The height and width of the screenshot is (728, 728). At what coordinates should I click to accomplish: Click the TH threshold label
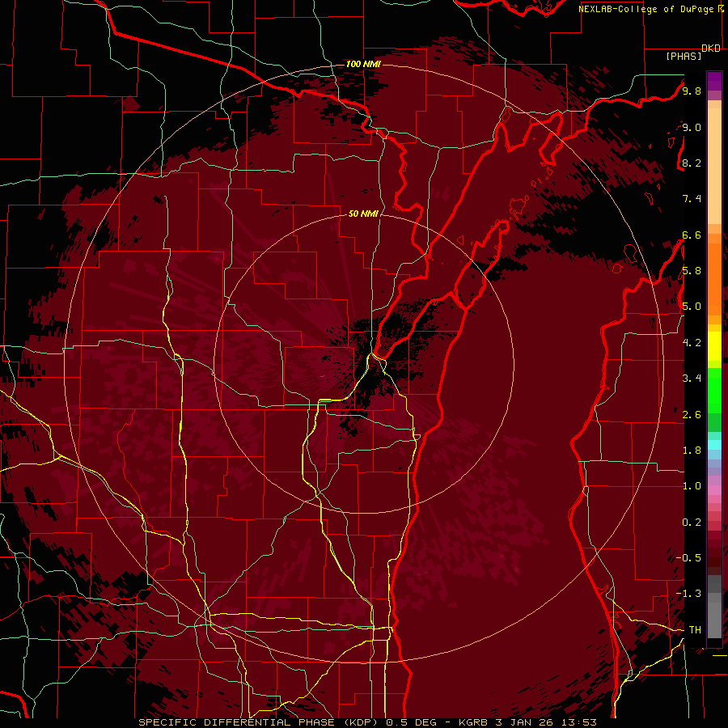pos(695,629)
